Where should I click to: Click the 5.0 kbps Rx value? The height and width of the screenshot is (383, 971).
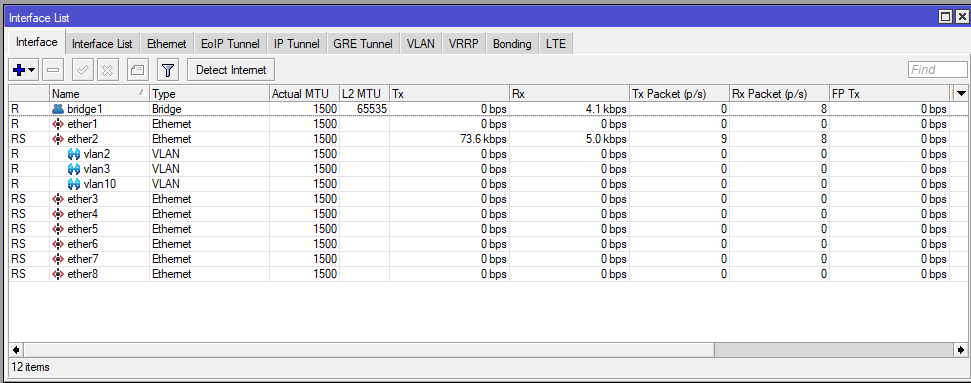[x=606, y=139]
